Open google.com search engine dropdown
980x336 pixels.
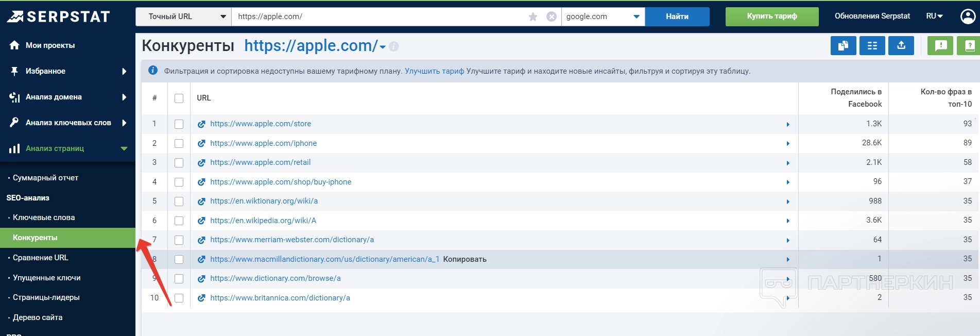(x=603, y=16)
